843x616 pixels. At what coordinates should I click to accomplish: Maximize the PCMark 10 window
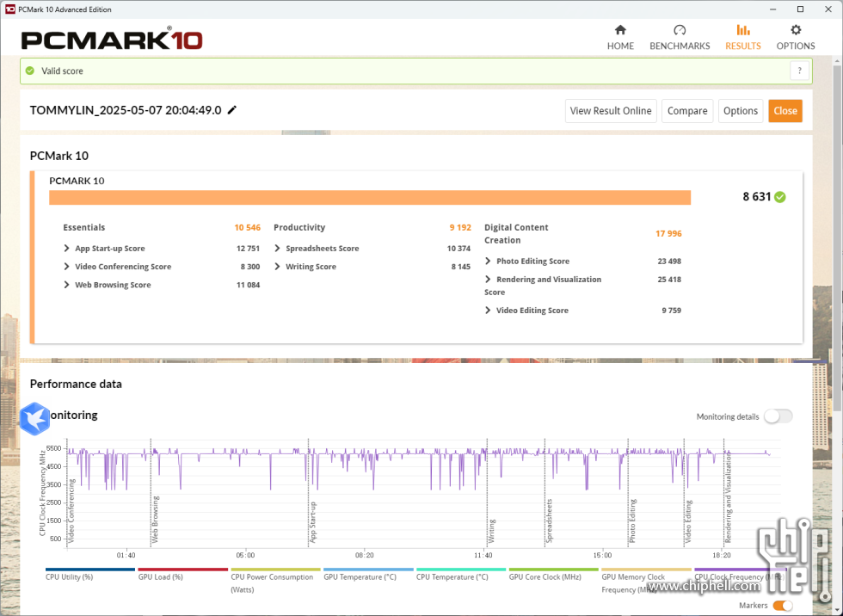pos(800,9)
